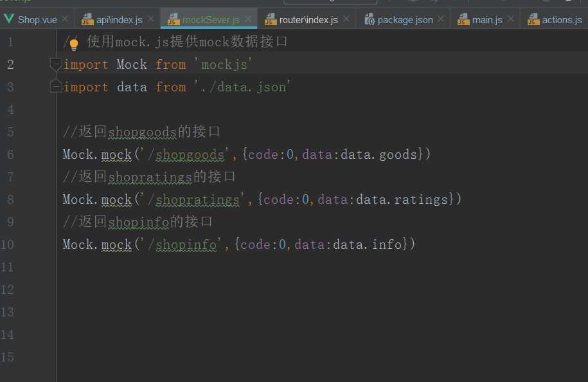Image resolution: width=588 pixels, height=382 pixels.
Task: Close the package.json tab
Action: (441, 19)
